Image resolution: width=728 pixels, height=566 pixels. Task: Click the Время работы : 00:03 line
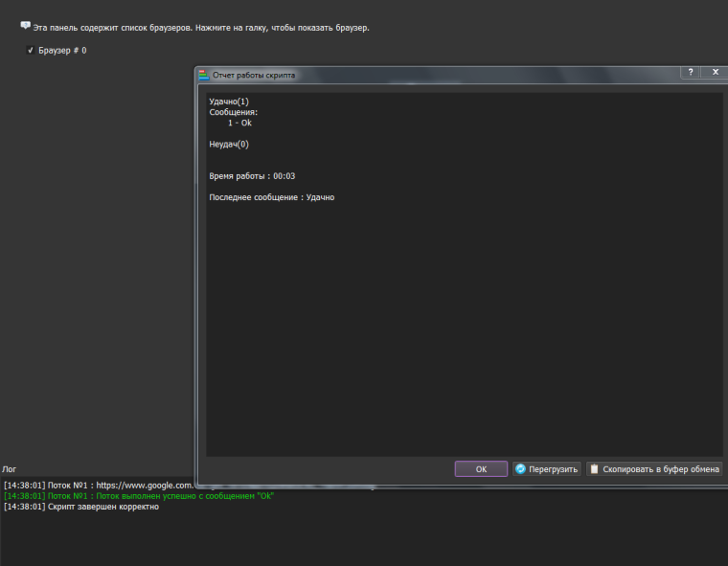(x=252, y=176)
